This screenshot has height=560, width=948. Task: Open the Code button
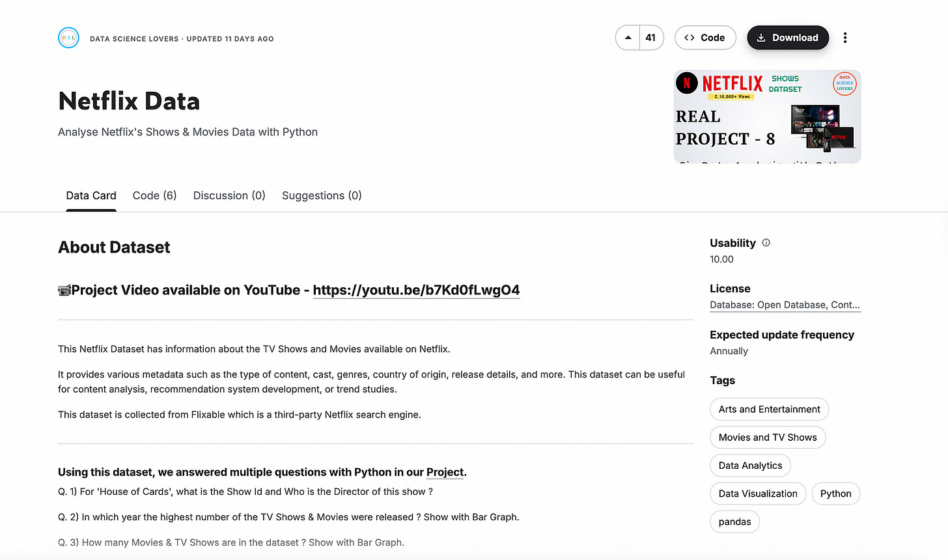pos(705,38)
